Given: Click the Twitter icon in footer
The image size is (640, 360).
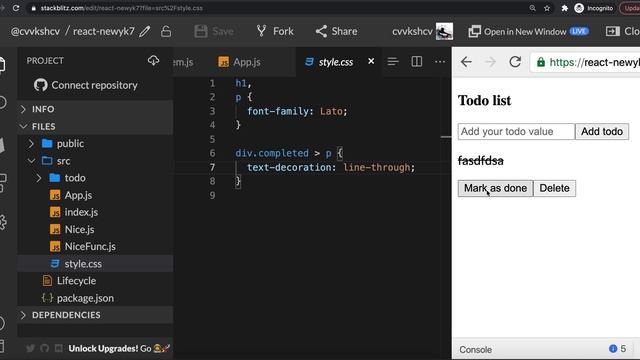Looking at the screenshot, I should coord(31,348).
